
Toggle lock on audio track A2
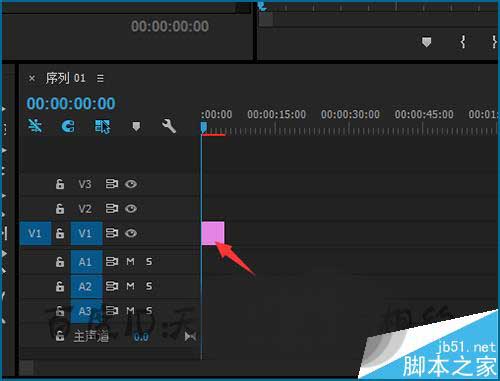point(60,286)
